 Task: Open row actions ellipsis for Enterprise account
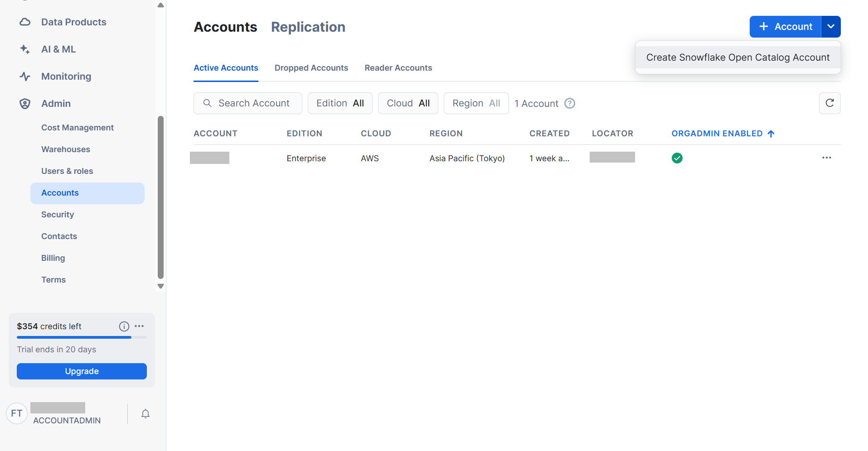(826, 158)
